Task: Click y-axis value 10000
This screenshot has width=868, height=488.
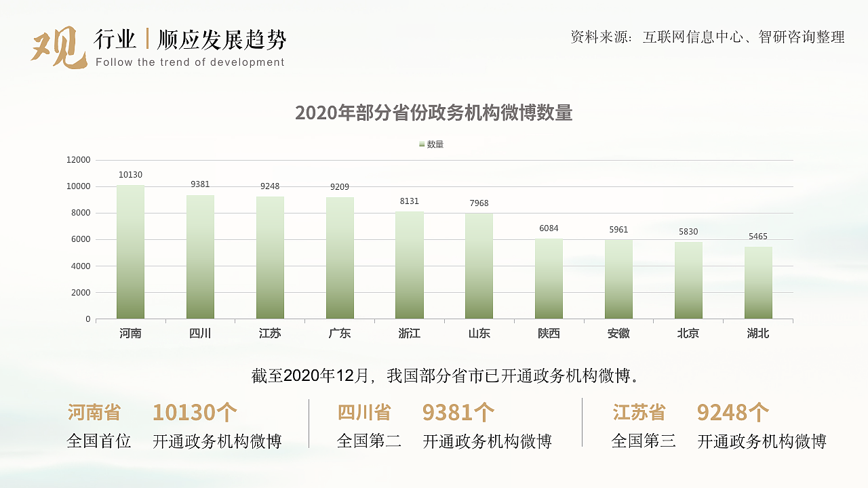Action: [x=78, y=186]
